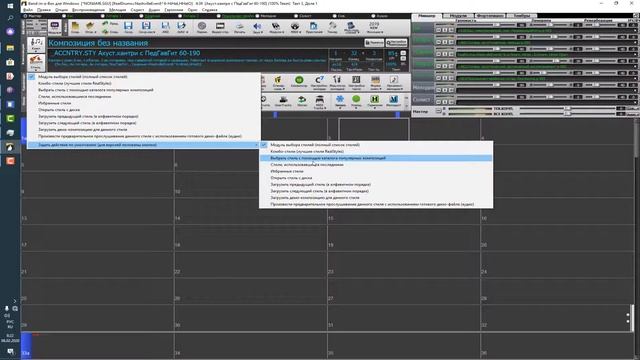Open the Файл menu
The width and height of the screenshot is (640, 360).
(x=28, y=10)
